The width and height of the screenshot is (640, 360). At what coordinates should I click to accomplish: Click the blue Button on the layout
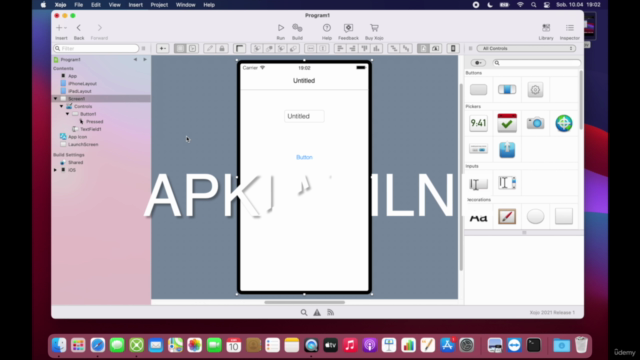click(304, 157)
